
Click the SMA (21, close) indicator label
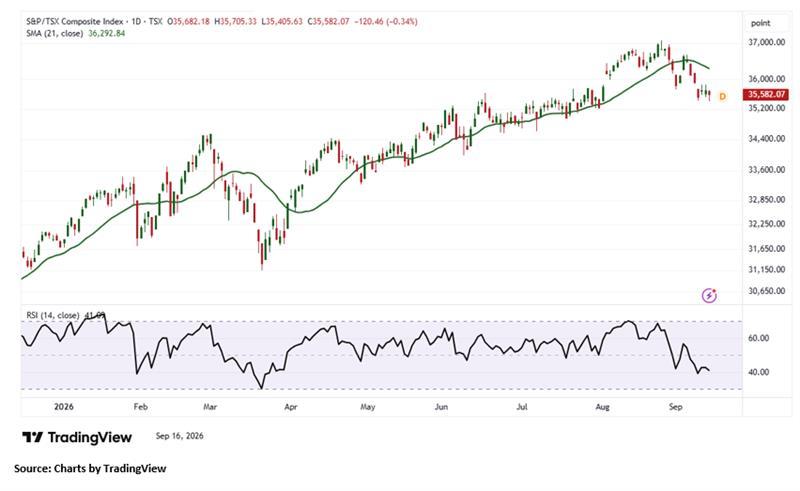click(x=55, y=33)
